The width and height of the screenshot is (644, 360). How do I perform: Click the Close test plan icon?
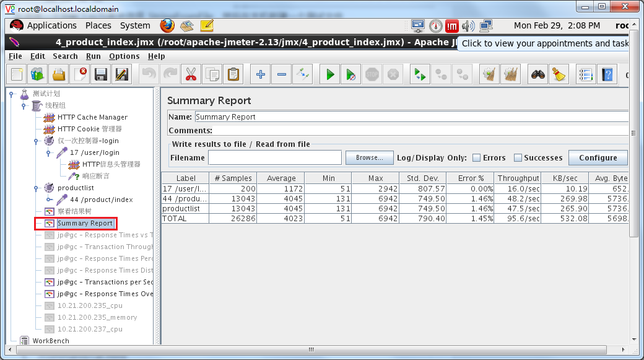click(x=80, y=74)
